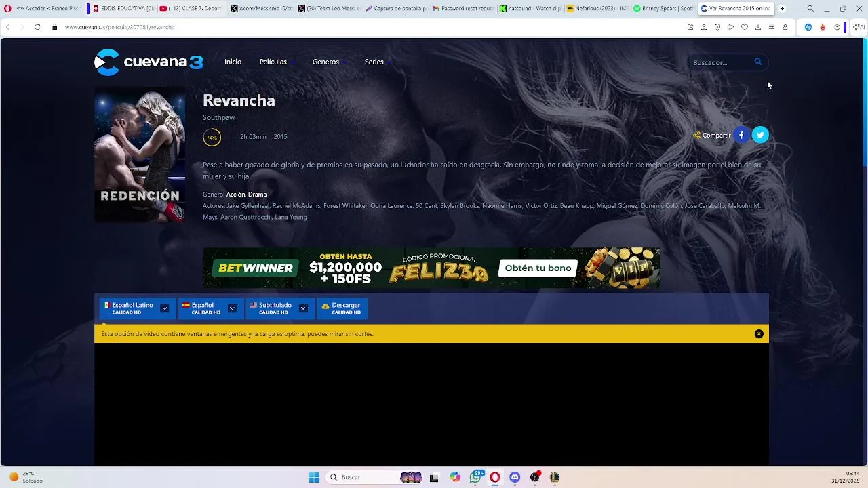The image size is (868, 488).
Task: Click actor Rachel McAdams
Action: [x=296, y=206]
